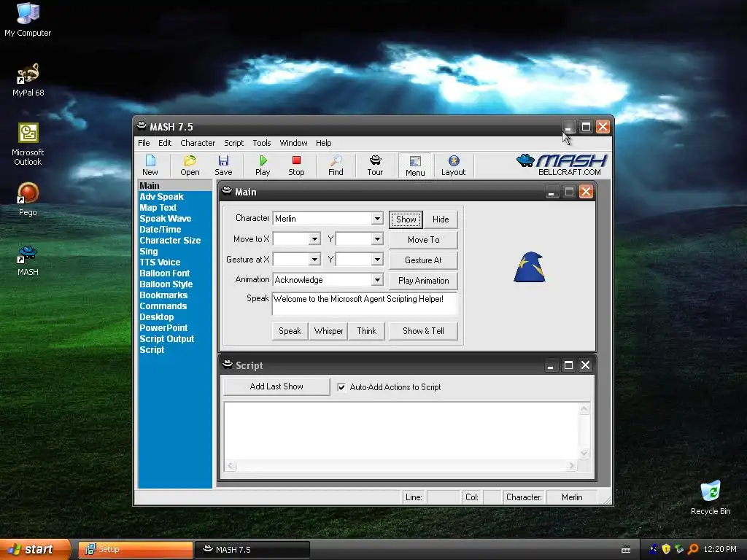Click the script vertical scrollbar down arrow
Image resolution: width=747 pixels, height=560 pixels.
(584, 454)
